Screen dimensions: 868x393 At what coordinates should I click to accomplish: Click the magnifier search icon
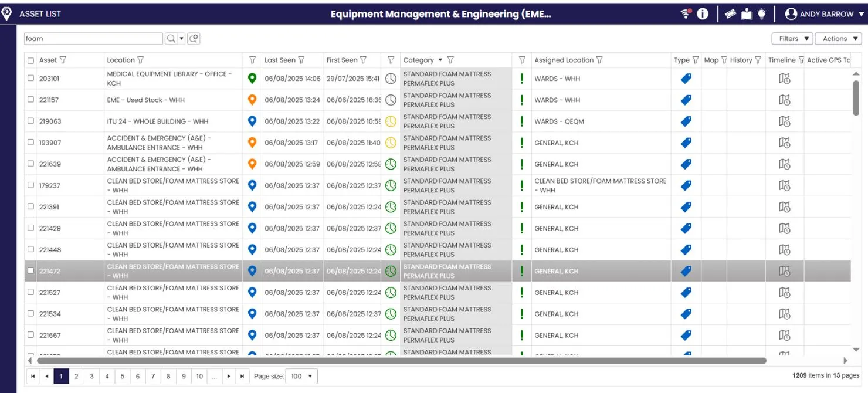[171, 38]
